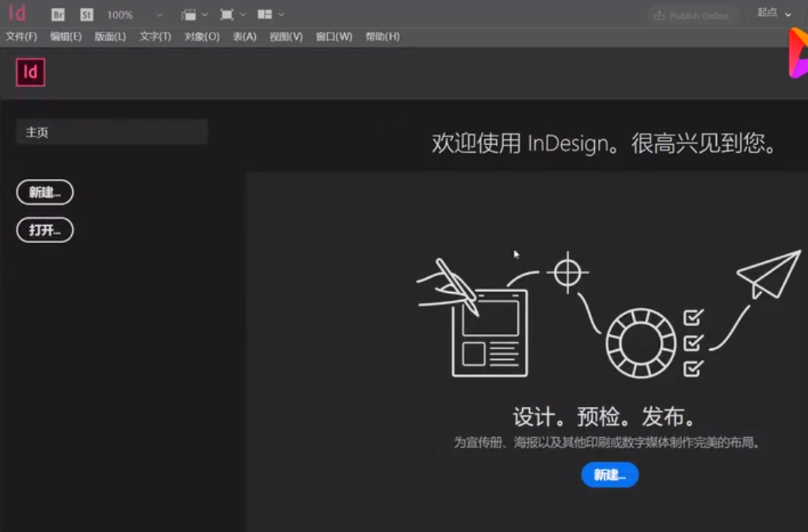
Task: Expand the arrange documents dropdown arrow
Action: [x=280, y=14]
